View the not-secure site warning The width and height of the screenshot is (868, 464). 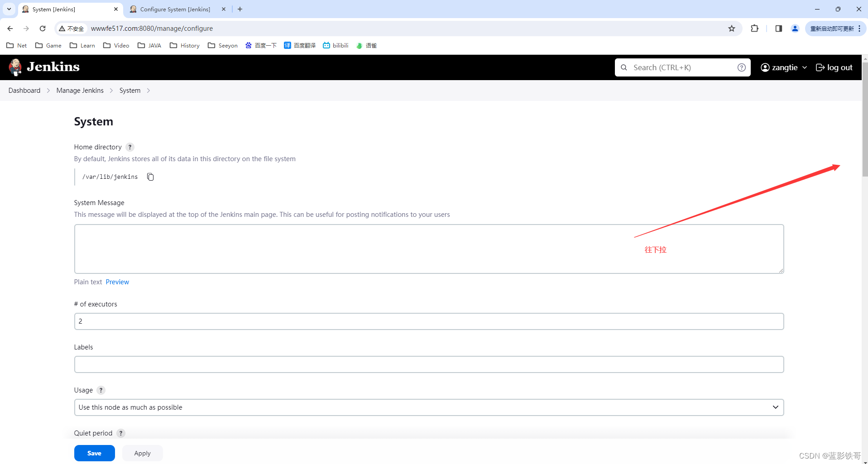72,29
